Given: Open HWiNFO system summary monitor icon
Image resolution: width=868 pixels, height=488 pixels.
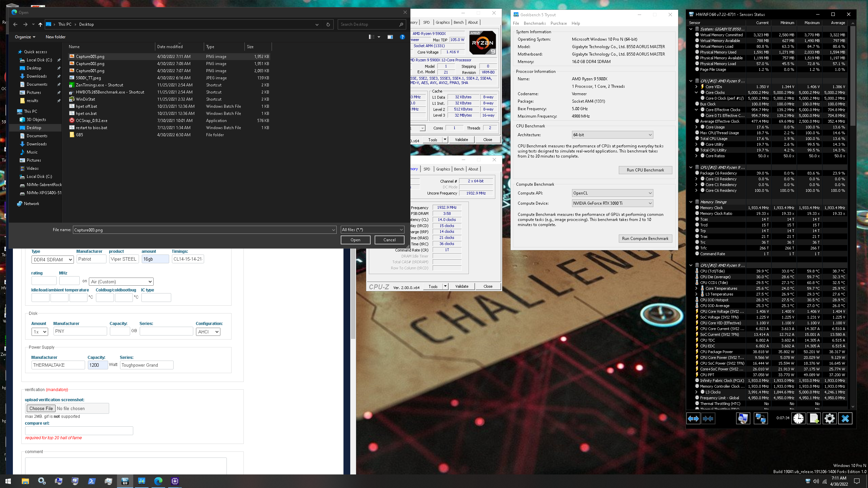Looking at the screenshot, I should coord(743,419).
